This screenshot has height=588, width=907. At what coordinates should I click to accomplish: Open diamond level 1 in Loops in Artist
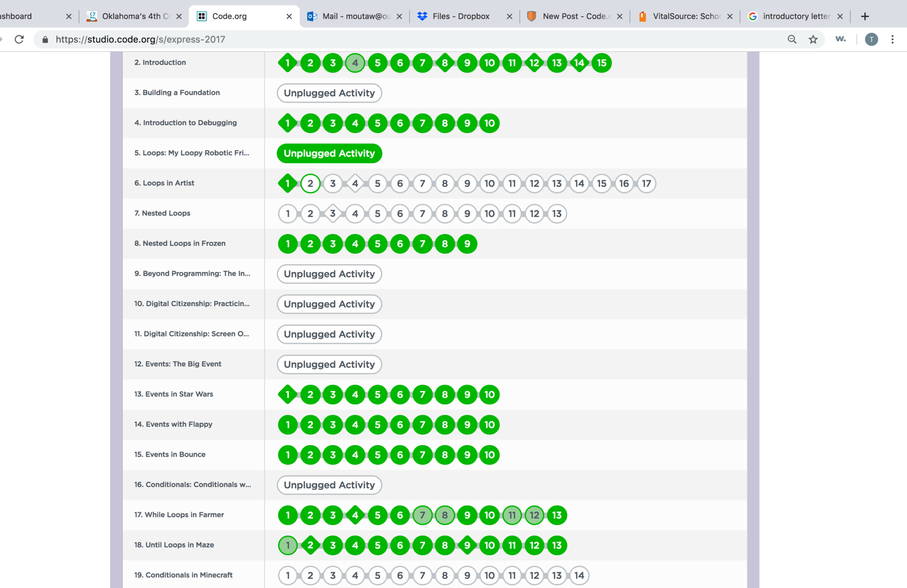288,183
